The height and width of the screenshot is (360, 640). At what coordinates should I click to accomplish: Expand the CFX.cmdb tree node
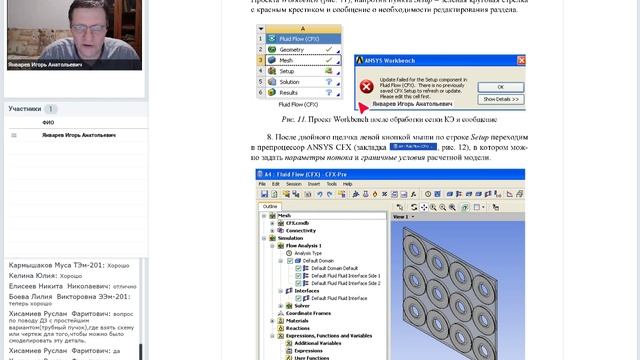tap(272, 223)
